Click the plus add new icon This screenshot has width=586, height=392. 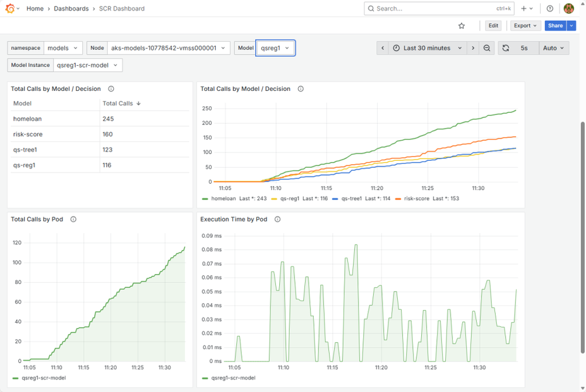[524, 8]
